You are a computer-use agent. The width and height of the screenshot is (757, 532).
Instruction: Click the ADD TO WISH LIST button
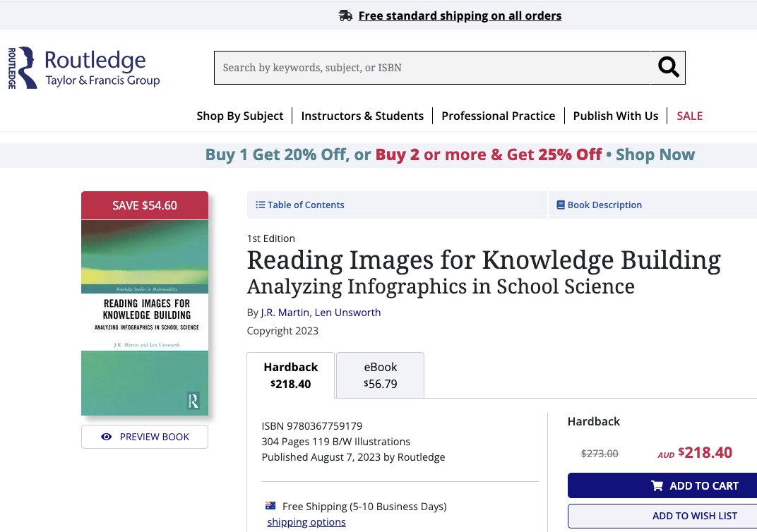pyautogui.click(x=662, y=516)
